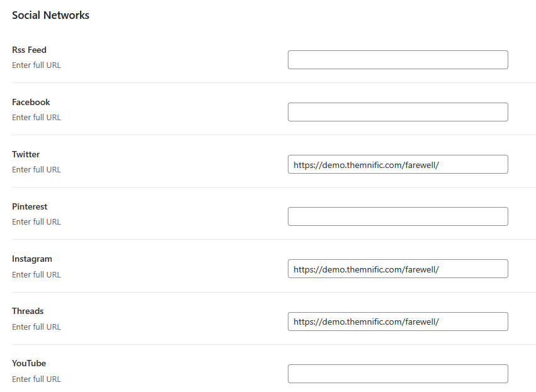Click "Enter full URL" hint below Facebook
The width and height of the screenshot is (536, 392).
[37, 117]
